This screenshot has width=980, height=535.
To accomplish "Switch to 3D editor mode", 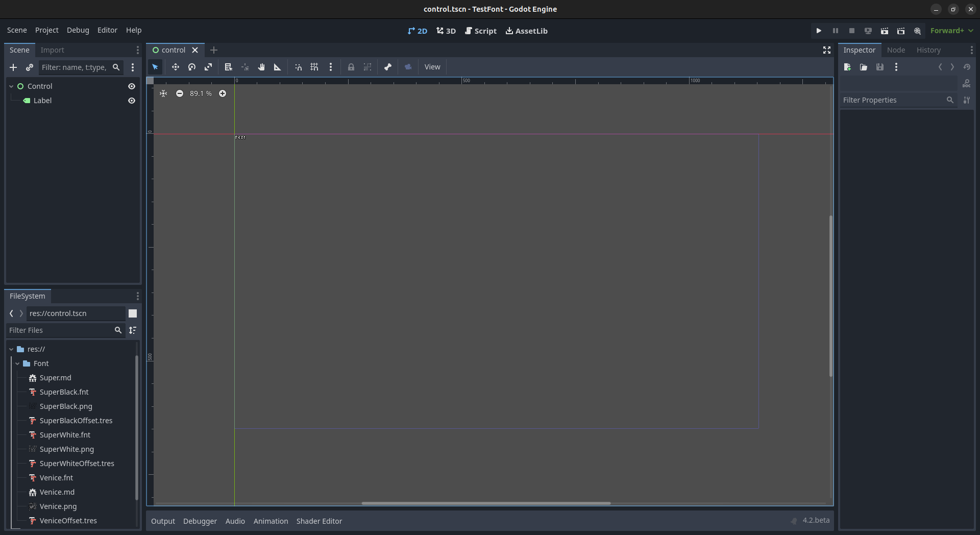I will tap(445, 31).
